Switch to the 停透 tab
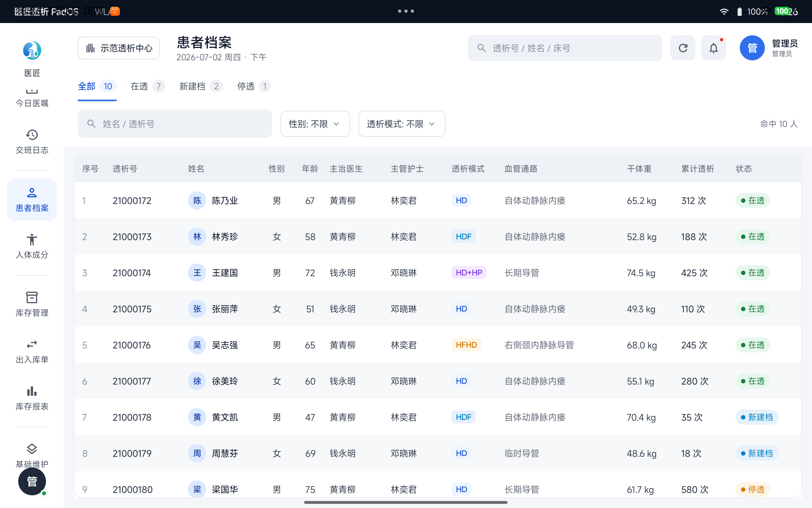The image size is (812, 508). tap(254, 86)
